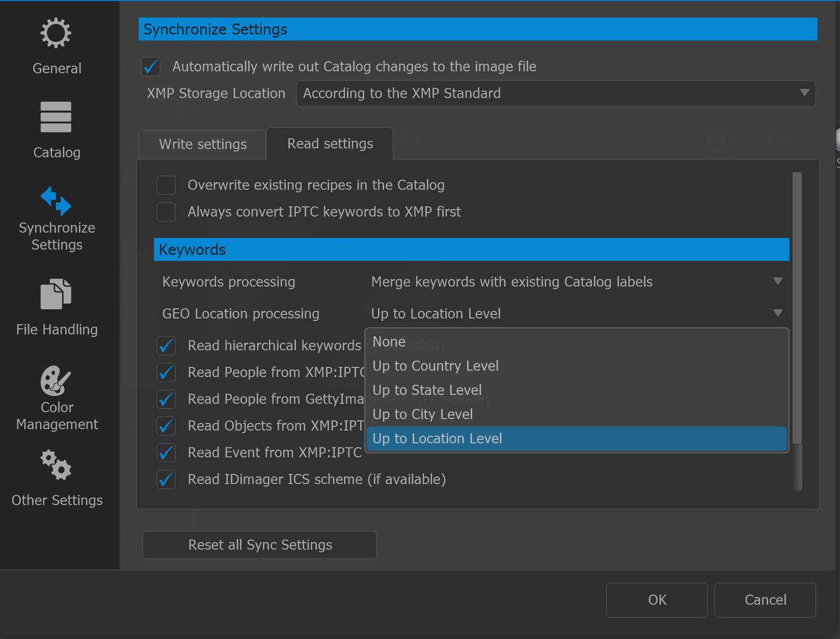
Task: Click the Keywords section header
Action: coord(472,250)
